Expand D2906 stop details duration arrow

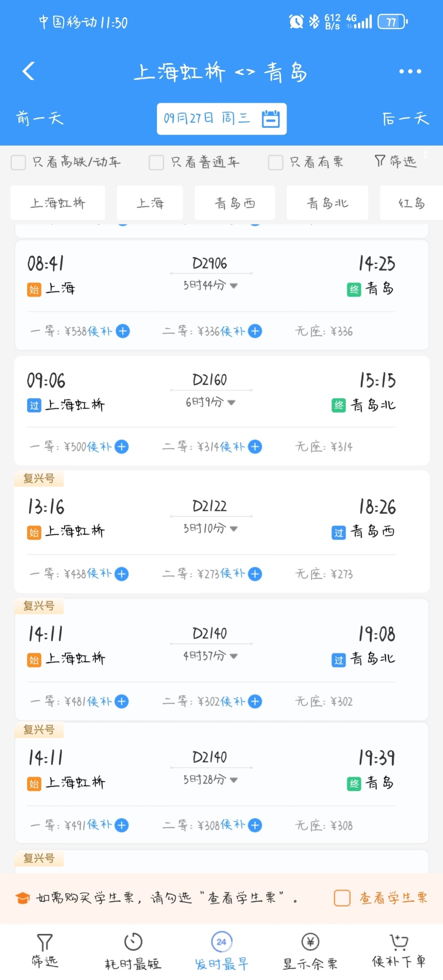pos(233,286)
